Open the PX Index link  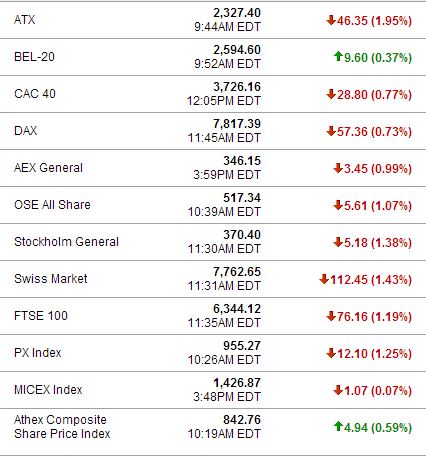coord(38,353)
